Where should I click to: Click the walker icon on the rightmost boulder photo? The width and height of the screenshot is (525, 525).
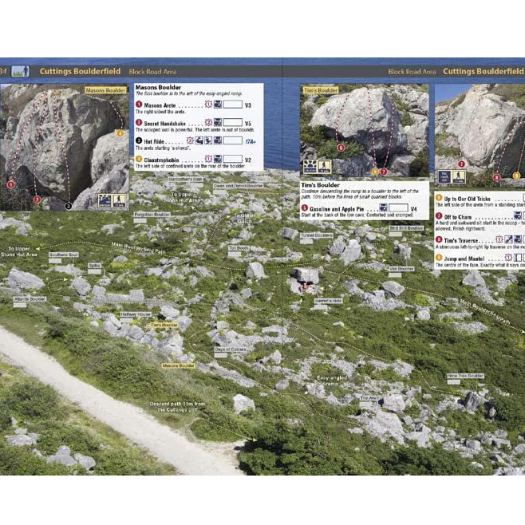point(459,177)
